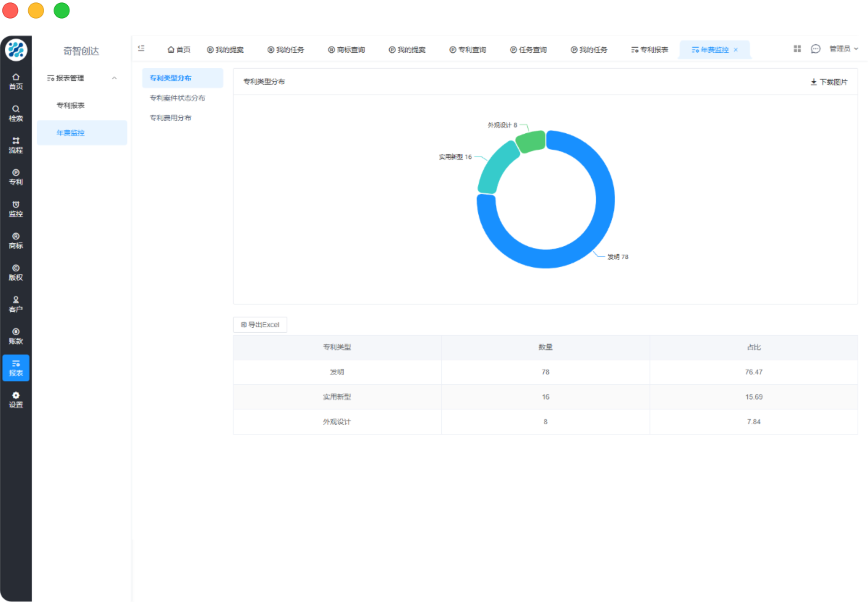This screenshot has width=868, height=602.
Task: Open the 管理员 user dropdown
Action: pos(843,49)
